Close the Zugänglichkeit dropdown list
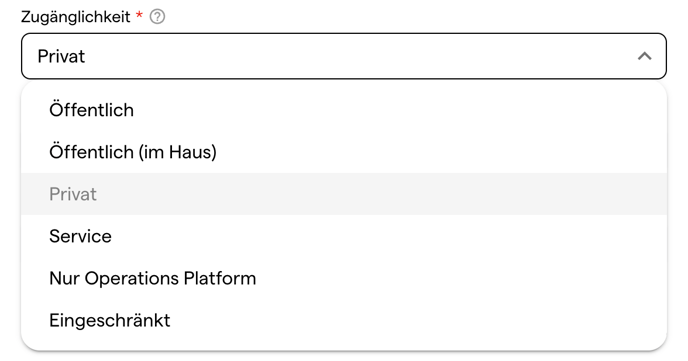Screen dimensions: 688x361 click(644, 56)
